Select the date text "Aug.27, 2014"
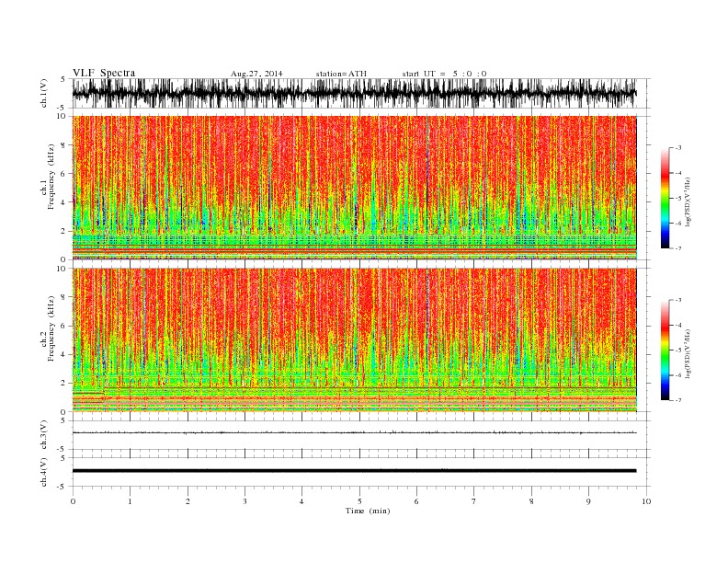 pyautogui.click(x=256, y=74)
